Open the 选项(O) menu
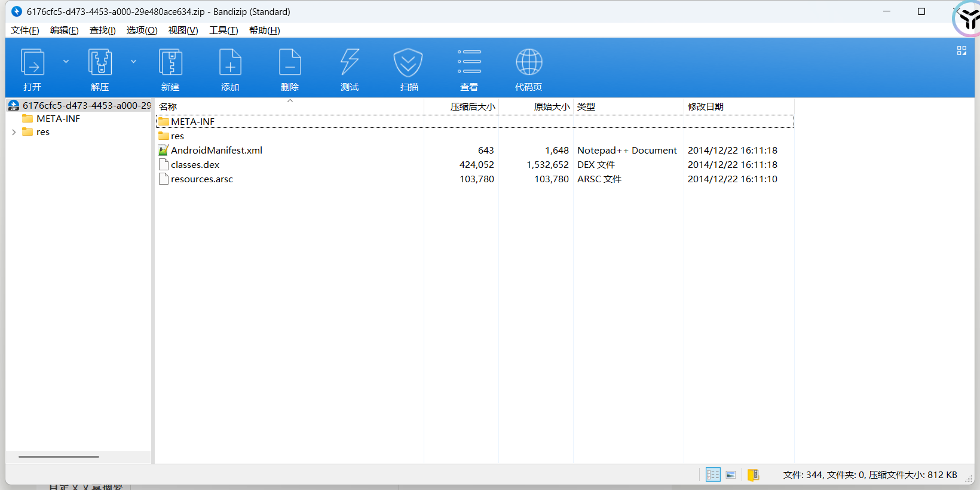 (142, 30)
